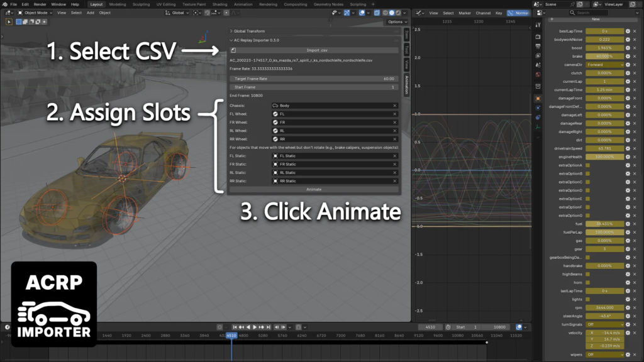Select the Tool tab icon in Properties

(x=538, y=25)
